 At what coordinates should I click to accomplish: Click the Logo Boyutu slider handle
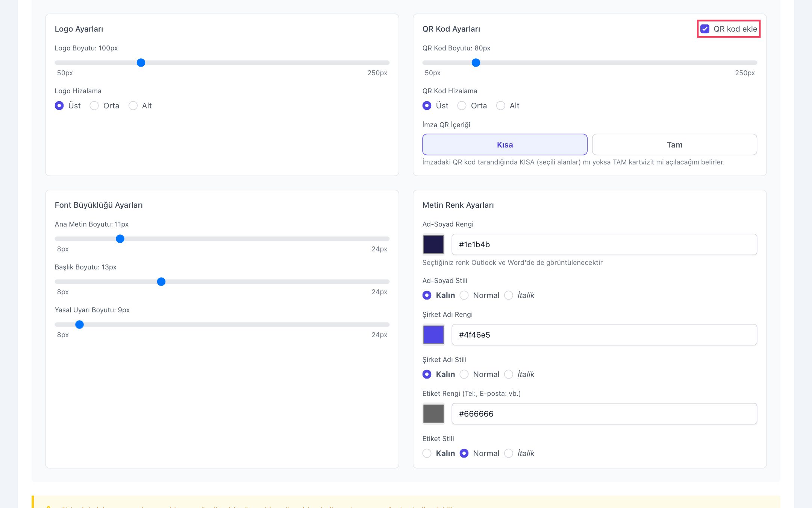click(x=141, y=63)
